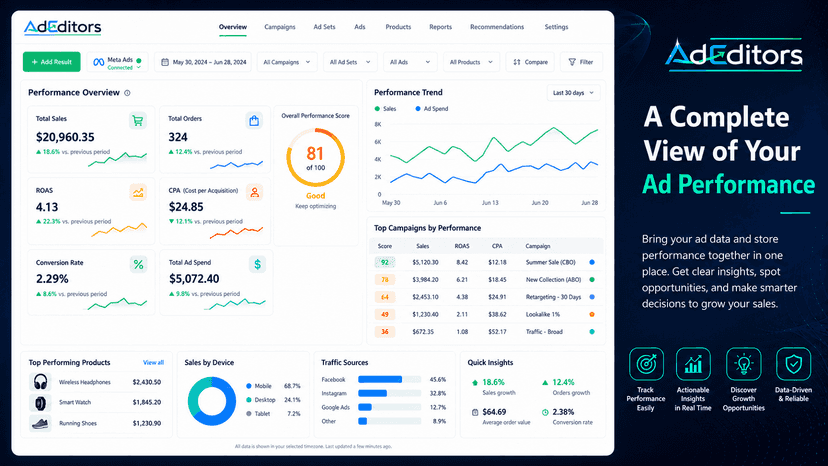Click the Total Orders bag icon
Viewport: 828px width, 466px height.
pyautogui.click(x=254, y=121)
